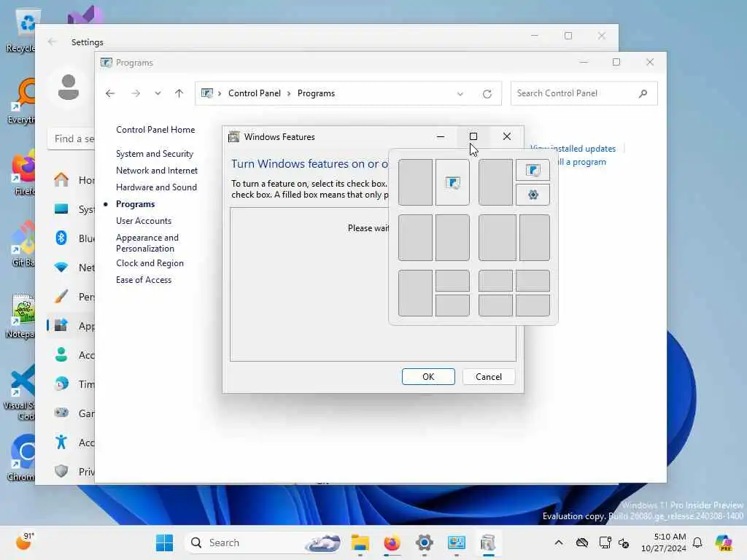Select Control Panel in the breadcrumb
747x560 pixels.
(255, 93)
